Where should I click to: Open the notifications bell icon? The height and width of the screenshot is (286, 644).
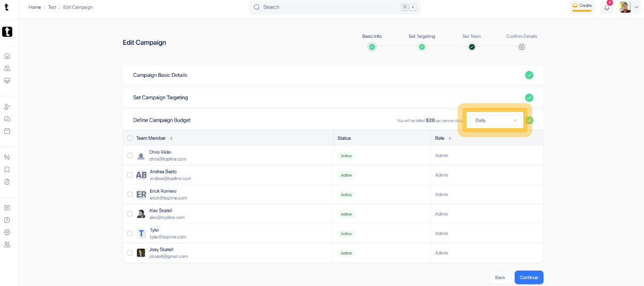pos(607,7)
